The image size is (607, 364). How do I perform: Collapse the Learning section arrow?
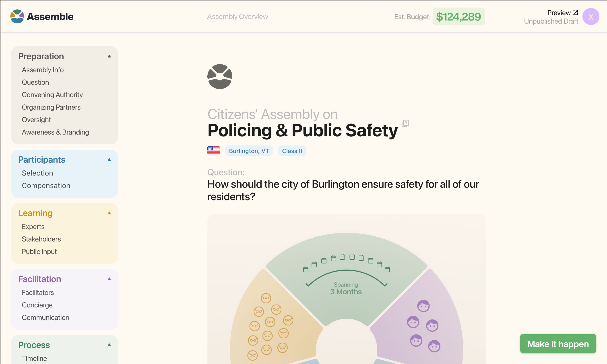(x=109, y=213)
